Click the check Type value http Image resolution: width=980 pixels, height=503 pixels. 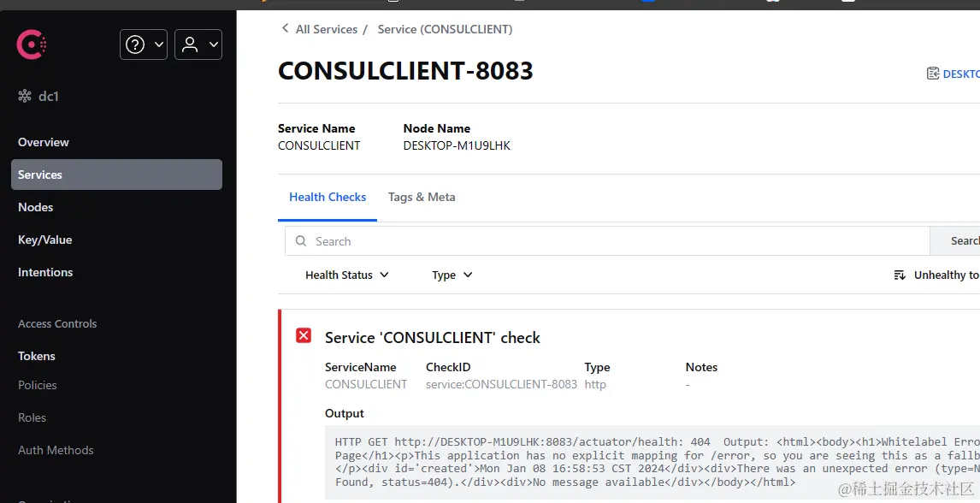[595, 384]
